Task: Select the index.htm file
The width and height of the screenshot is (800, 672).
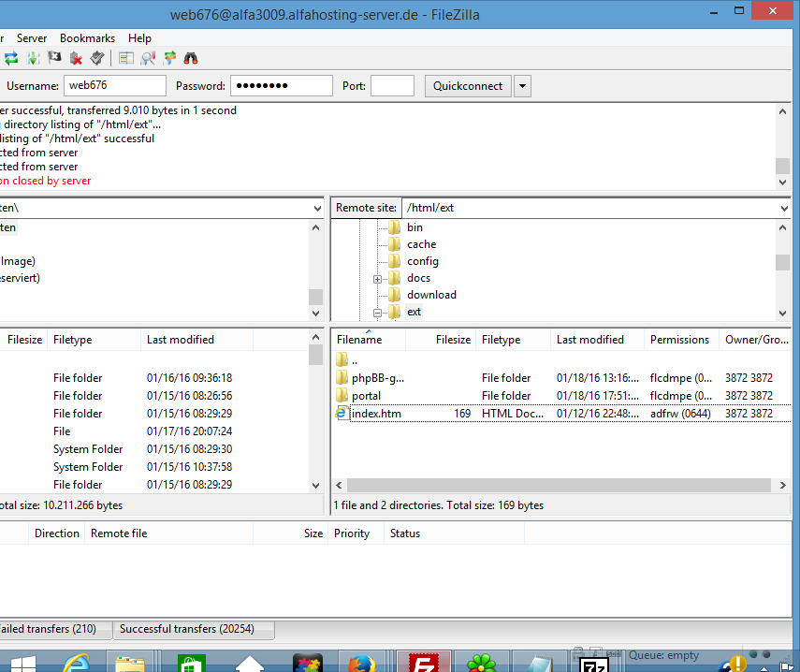Action: pyautogui.click(x=561, y=414)
